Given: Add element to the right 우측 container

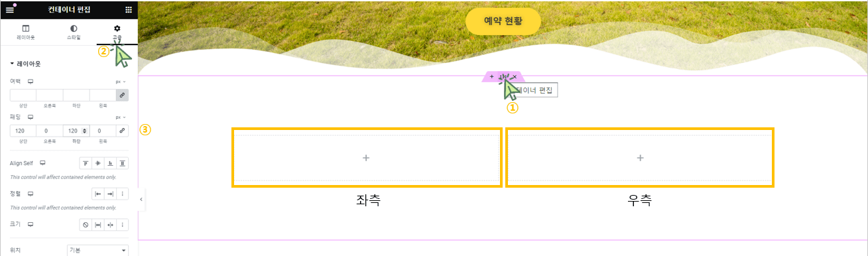Looking at the screenshot, I should pyautogui.click(x=640, y=158).
